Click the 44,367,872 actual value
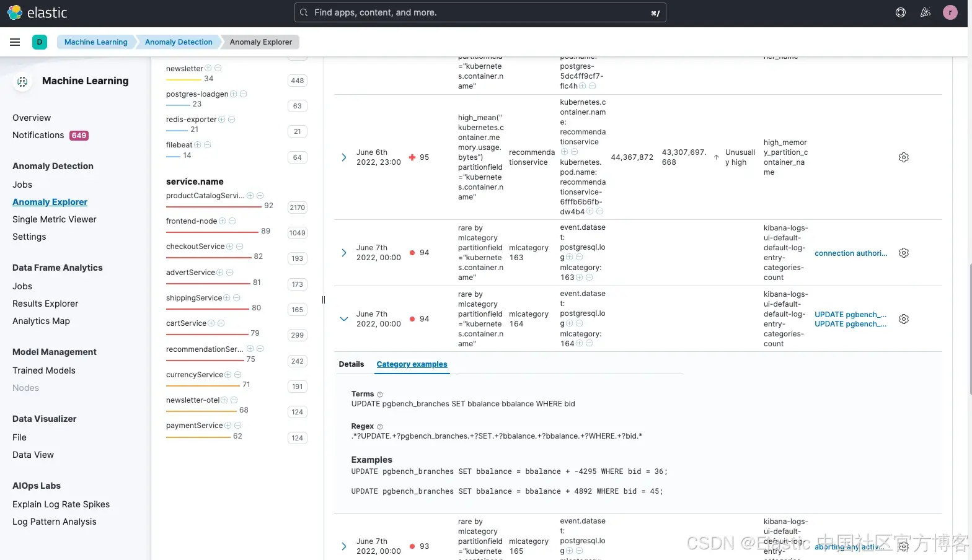Screen dimensions: 972x560 coord(632,157)
